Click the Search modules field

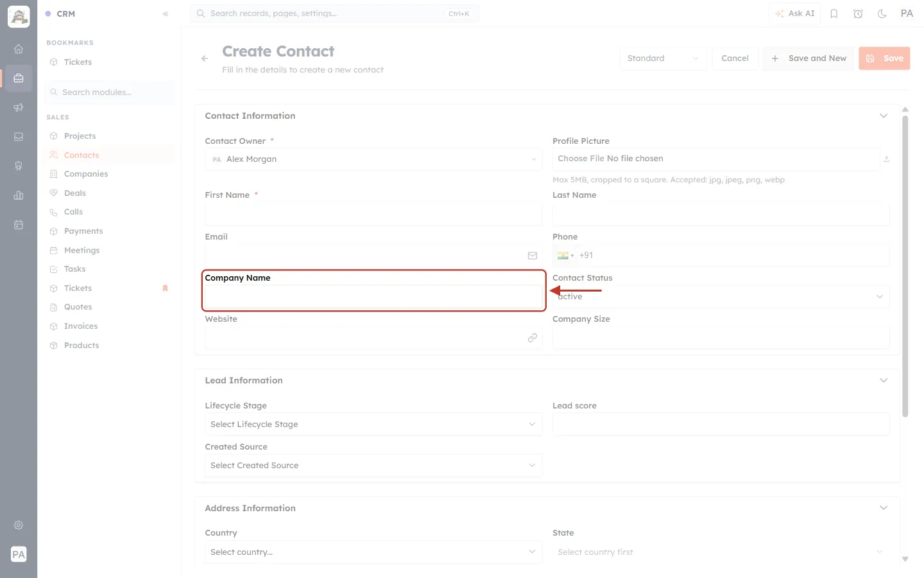[x=110, y=92]
